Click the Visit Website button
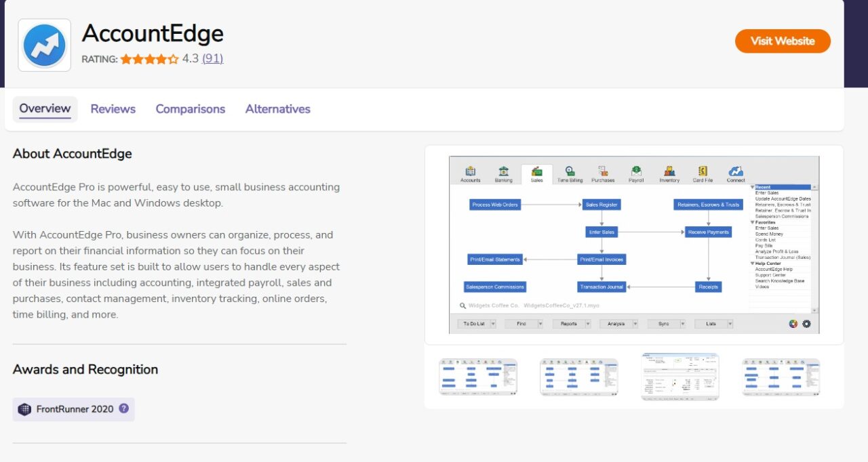Screen dimensions: 868x462 point(783,41)
